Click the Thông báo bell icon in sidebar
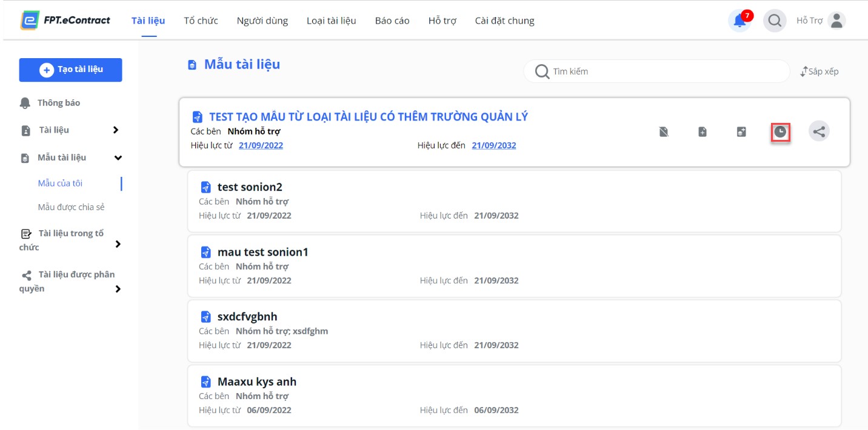The height and width of the screenshot is (430, 868). (25, 103)
